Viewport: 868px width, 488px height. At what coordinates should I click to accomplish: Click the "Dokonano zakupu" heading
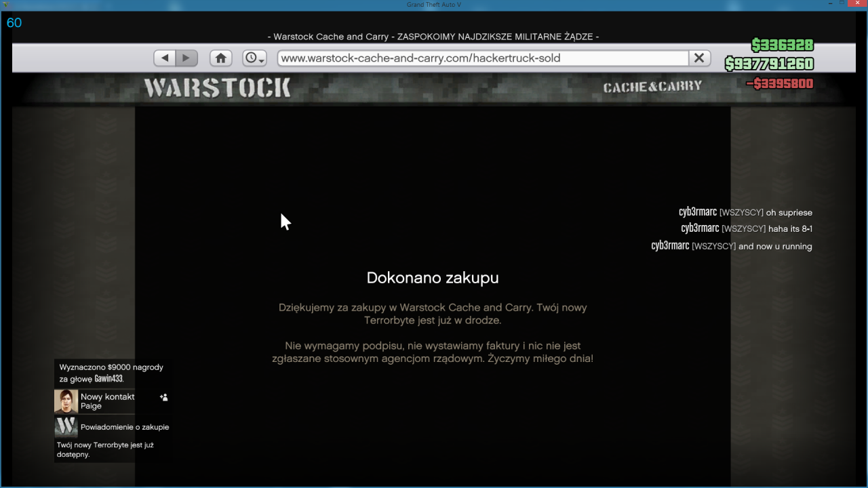[433, 278]
